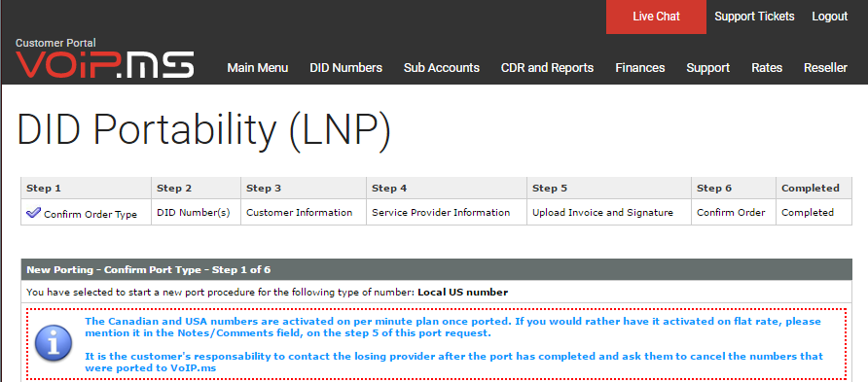Click the blue information icon
This screenshot has width=868, height=382.
[54, 343]
